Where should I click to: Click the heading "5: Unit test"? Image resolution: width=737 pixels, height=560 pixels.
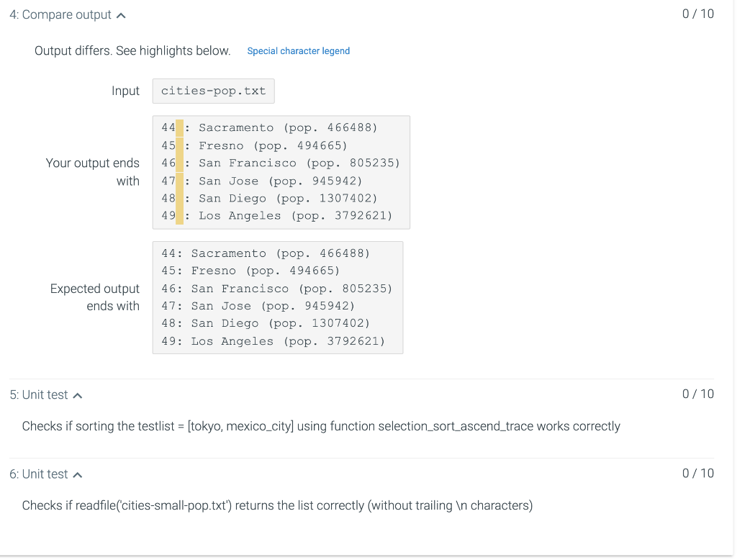coord(39,394)
